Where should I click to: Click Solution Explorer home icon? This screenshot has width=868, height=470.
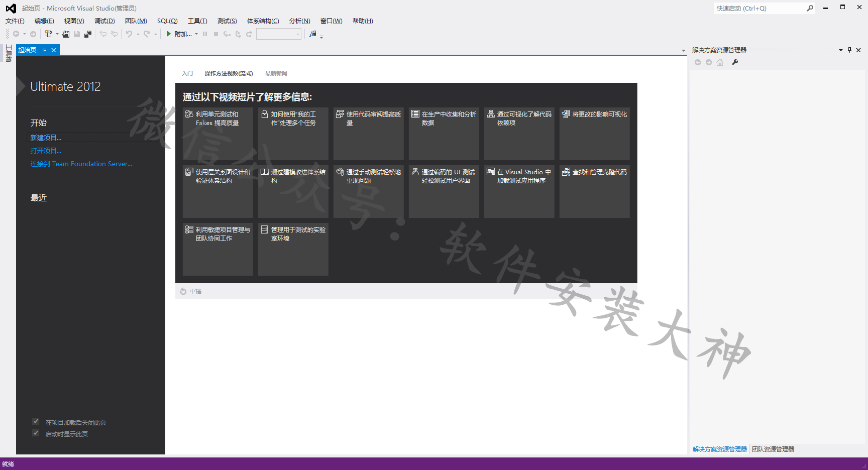(x=720, y=62)
